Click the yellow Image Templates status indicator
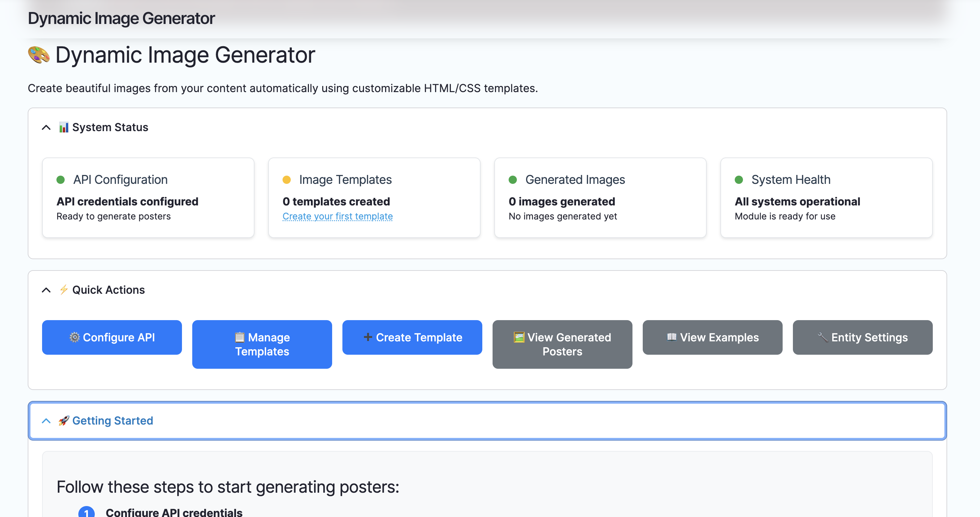The width and height of the screenshot is (980, 517). click(x=287, y=179)
